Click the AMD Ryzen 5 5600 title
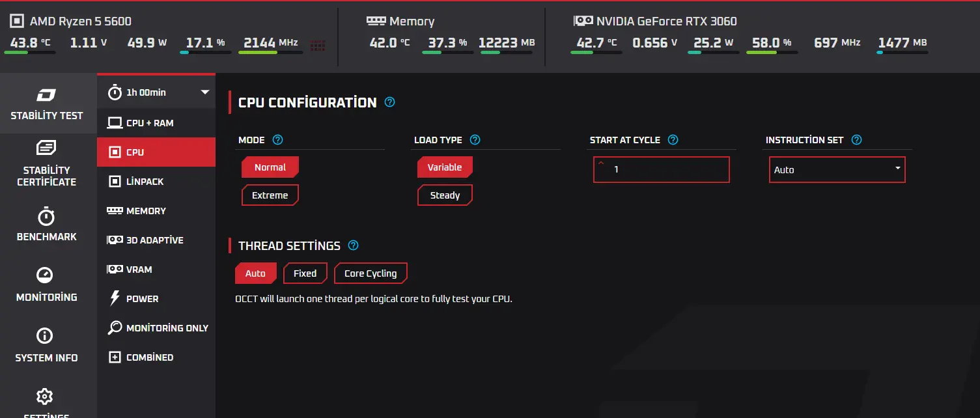980x418 pixels. tap(81, 21)
